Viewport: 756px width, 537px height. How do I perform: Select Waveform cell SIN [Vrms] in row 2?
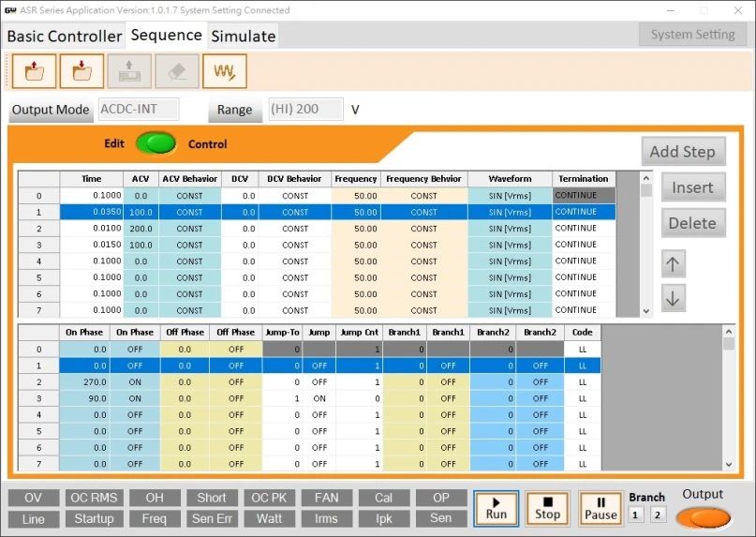point(510,229)
